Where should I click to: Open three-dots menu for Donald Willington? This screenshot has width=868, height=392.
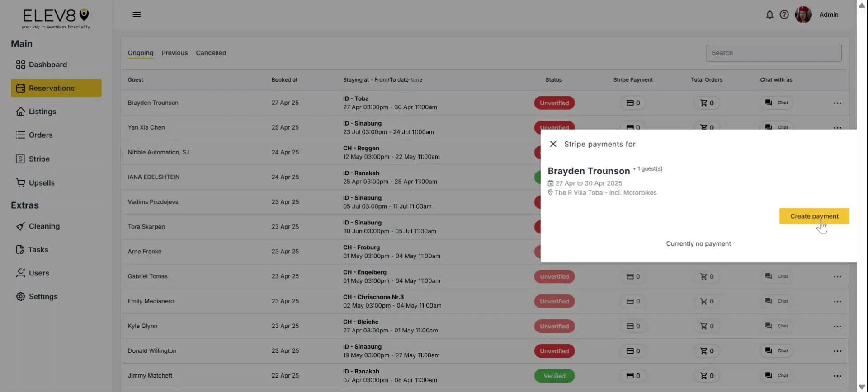click(837, 351)
